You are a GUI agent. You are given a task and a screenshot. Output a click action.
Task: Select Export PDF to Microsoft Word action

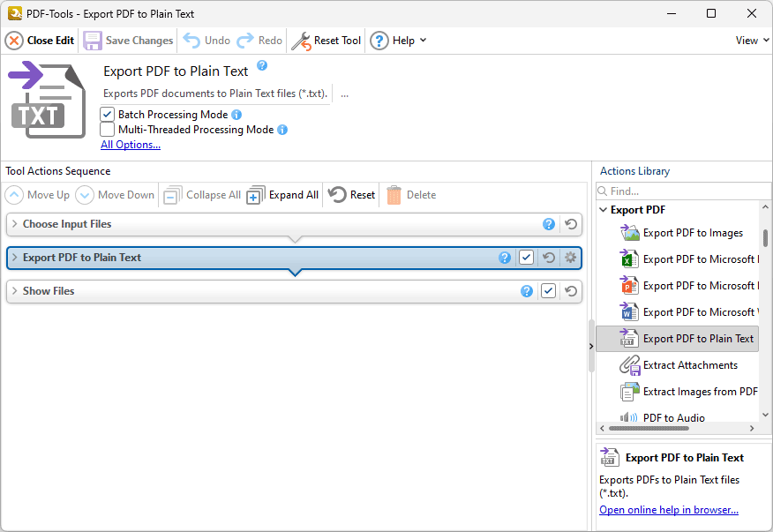pyautogui.click(x=697, y=311)
